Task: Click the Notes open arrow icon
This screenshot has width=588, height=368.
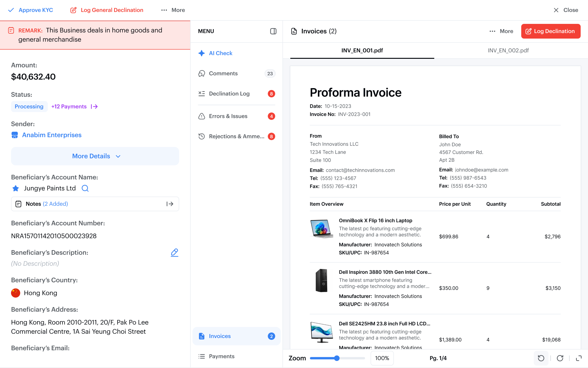Action: [170, 204]
